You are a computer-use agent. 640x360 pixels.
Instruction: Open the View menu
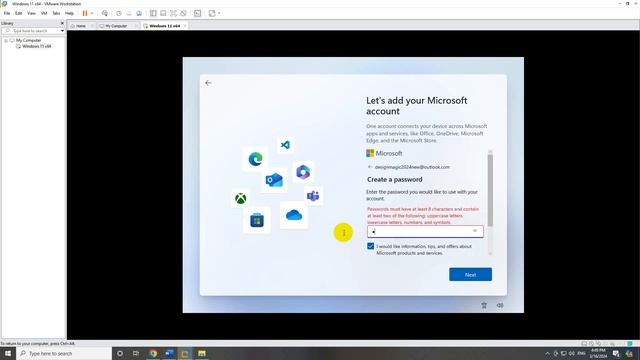coord(31,13)
